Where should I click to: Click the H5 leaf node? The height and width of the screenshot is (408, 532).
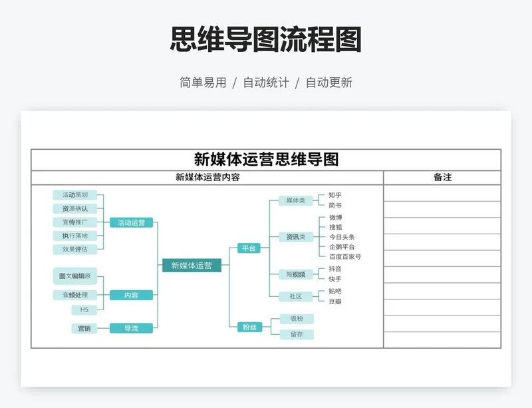click(x=84, y=309)
